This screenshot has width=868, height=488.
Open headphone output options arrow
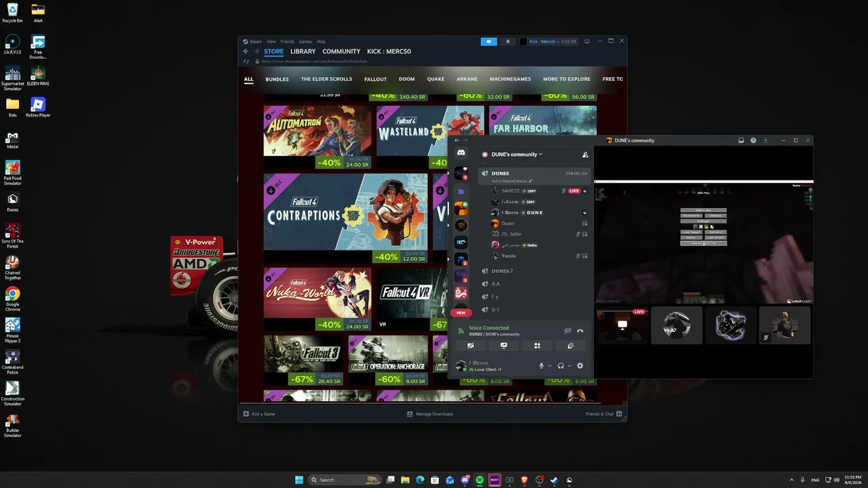click(x=569, y=366)
